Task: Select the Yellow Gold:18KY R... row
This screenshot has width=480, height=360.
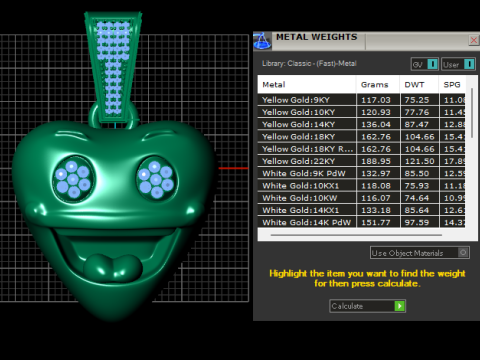Action: [361, 149]
